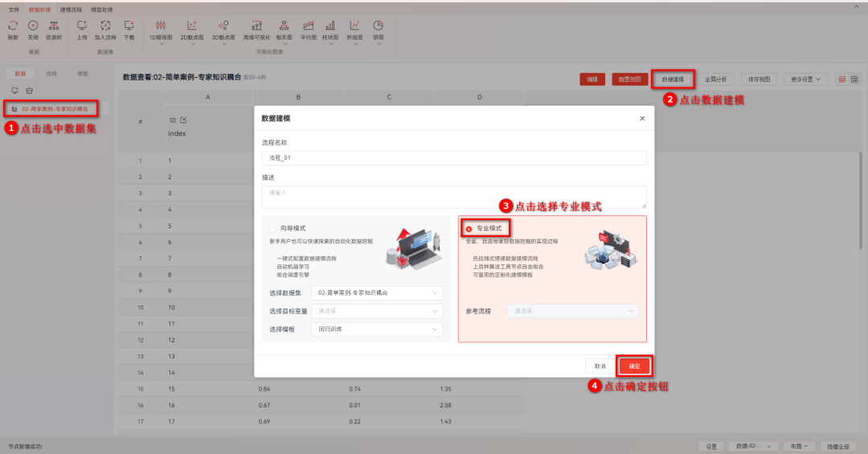Expand the 更多设置 dropdown
The height and width of the screenshot is (454, 868).
pos(805,80)
